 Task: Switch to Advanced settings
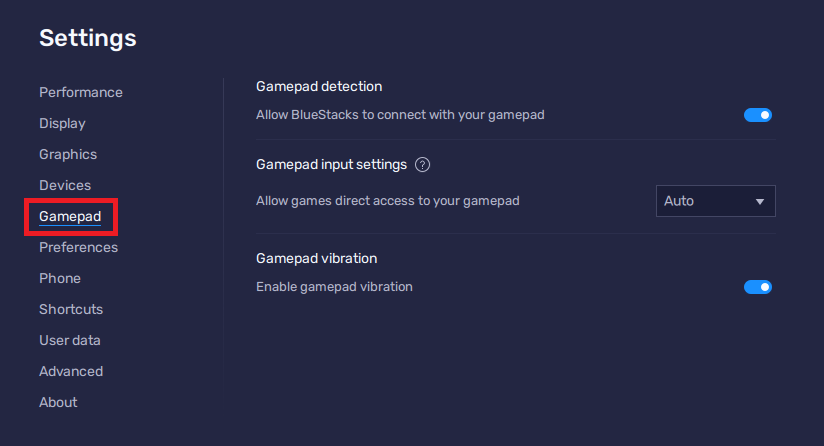(x=71, y=371)
